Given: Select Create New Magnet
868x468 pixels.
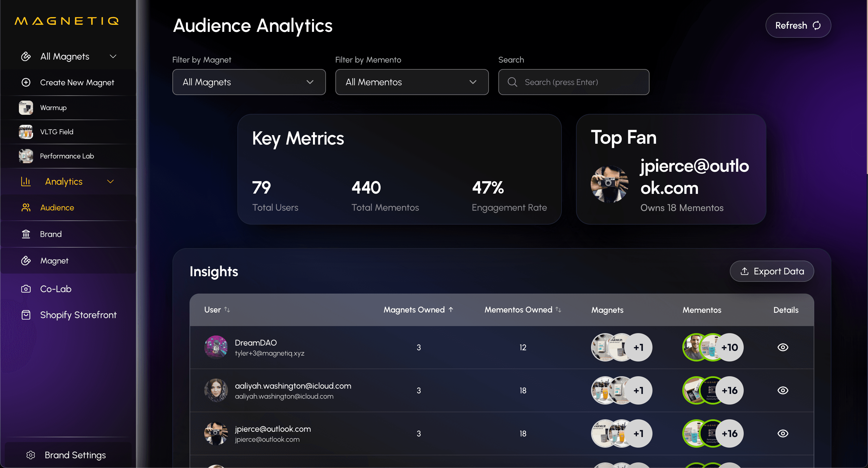Looking at the screenshot, I should click(x=68, y=83).
